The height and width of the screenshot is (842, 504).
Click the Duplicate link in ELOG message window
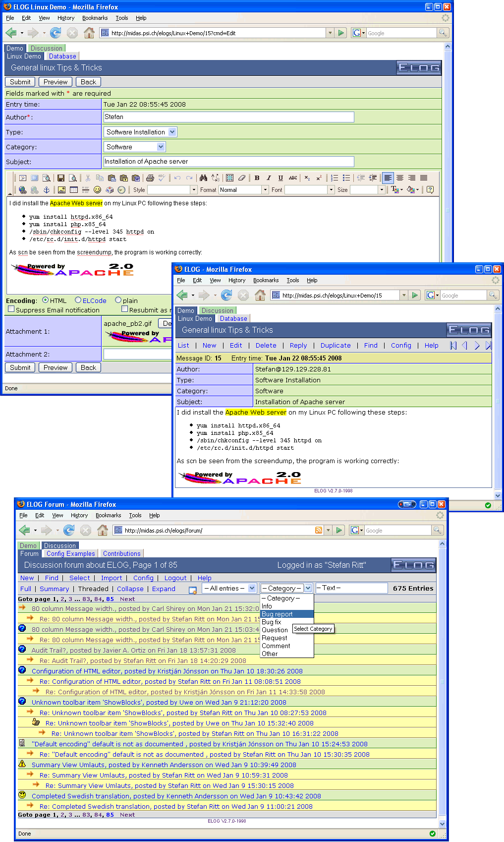tap(336, 346)
